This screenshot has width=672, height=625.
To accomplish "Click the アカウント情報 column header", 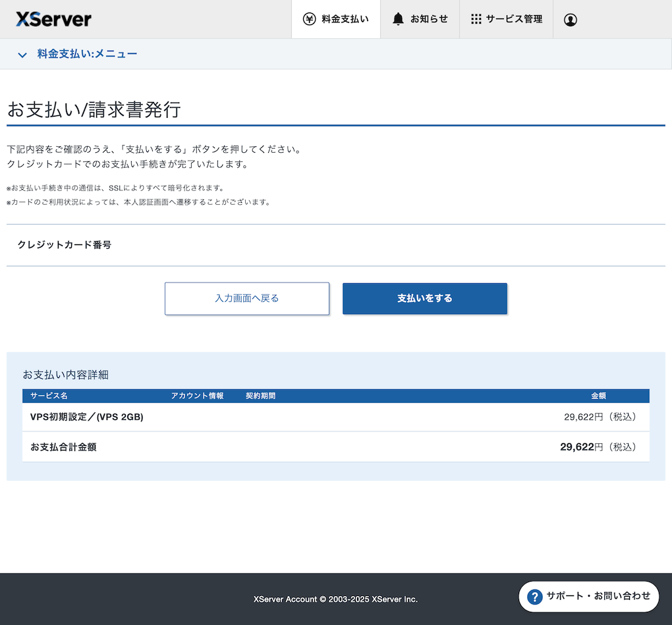I will pyautogui.click(x=197, y=396).
